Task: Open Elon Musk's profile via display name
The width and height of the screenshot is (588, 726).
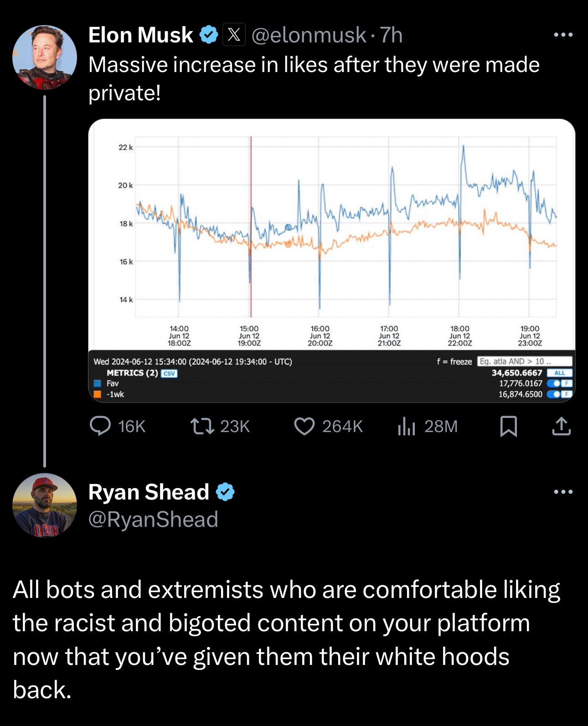Action: click(140, 35)
